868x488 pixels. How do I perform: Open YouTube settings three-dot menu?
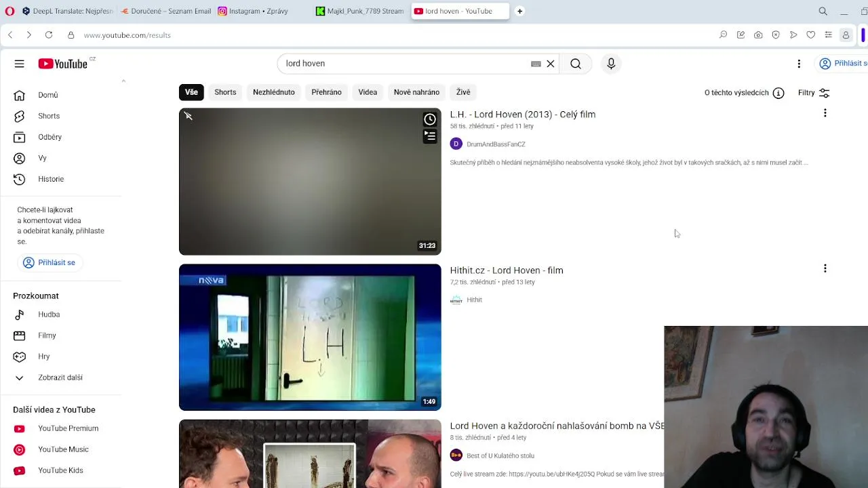pyautogui.click(x=799, y=64)
